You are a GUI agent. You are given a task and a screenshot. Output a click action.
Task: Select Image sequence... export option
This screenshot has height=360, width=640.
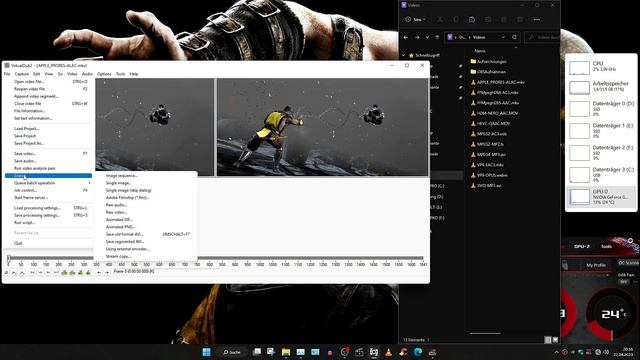(x=146, y=176)
